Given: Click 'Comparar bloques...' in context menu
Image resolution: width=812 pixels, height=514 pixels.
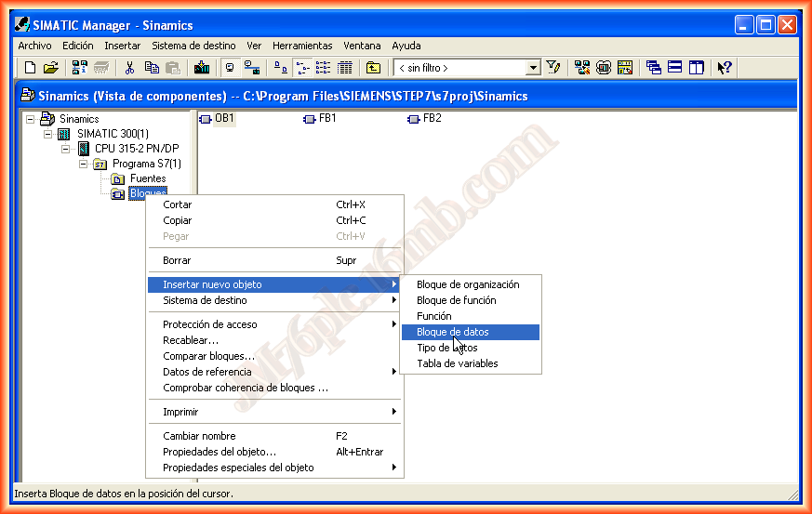Looking at the screenshot, I should [x=208, y=356].
